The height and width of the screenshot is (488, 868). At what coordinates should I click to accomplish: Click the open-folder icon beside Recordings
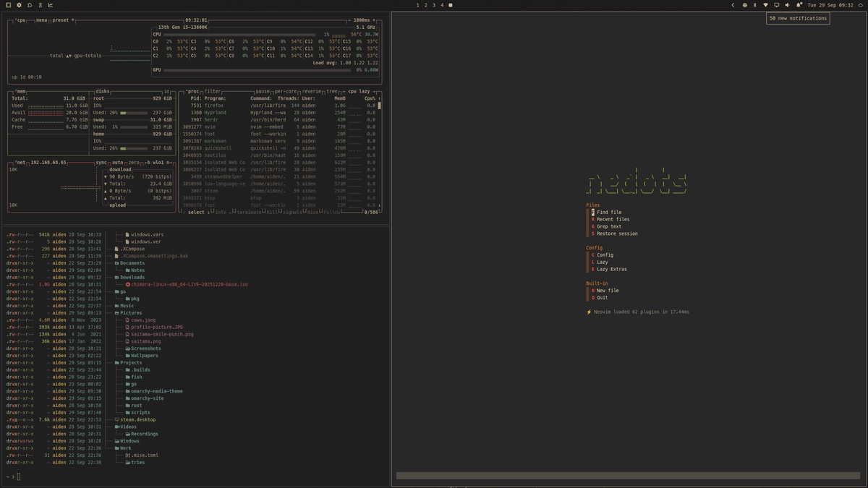(128, 435)
